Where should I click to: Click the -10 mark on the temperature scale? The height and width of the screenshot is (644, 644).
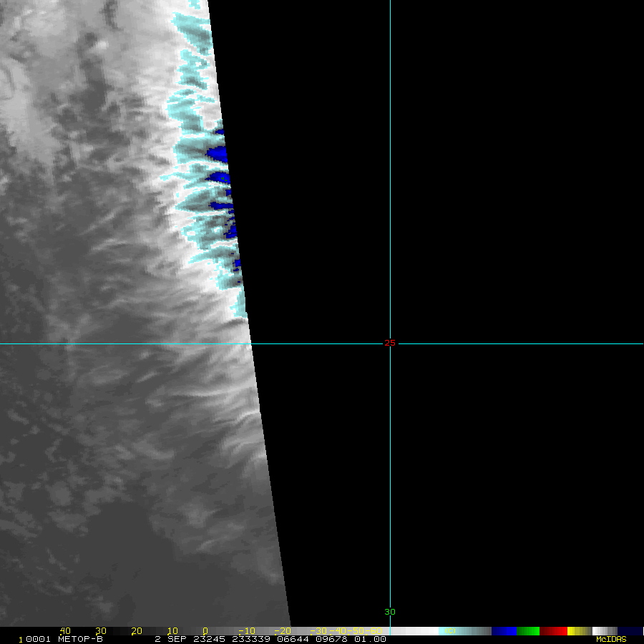246,631
